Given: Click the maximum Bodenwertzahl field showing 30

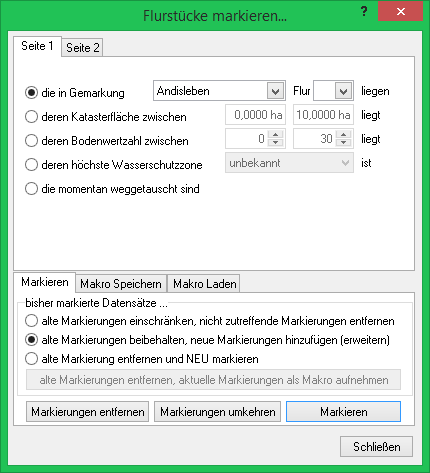Looking at the screenshot, I should (x=315, y=139).
